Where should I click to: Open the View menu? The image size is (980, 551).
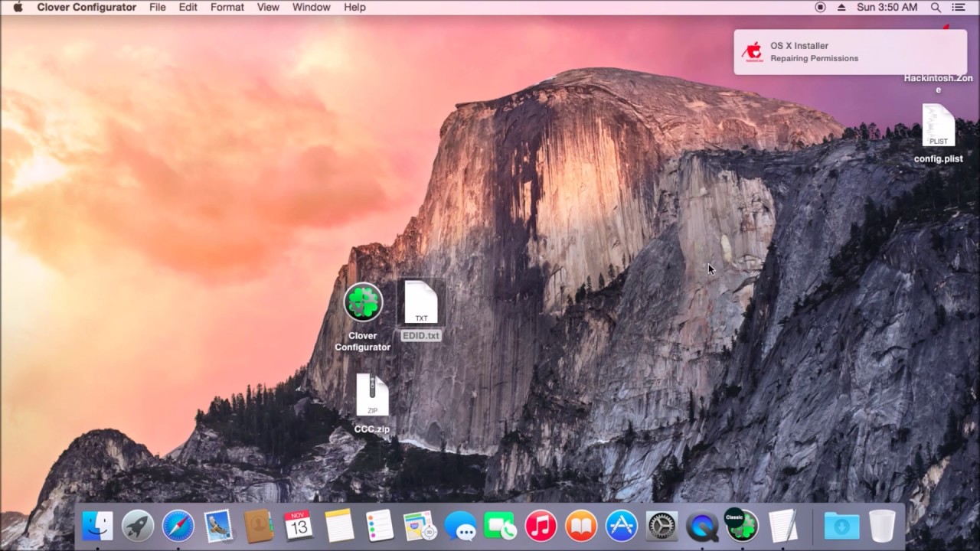pyautogui.click(x=268, y=7)
